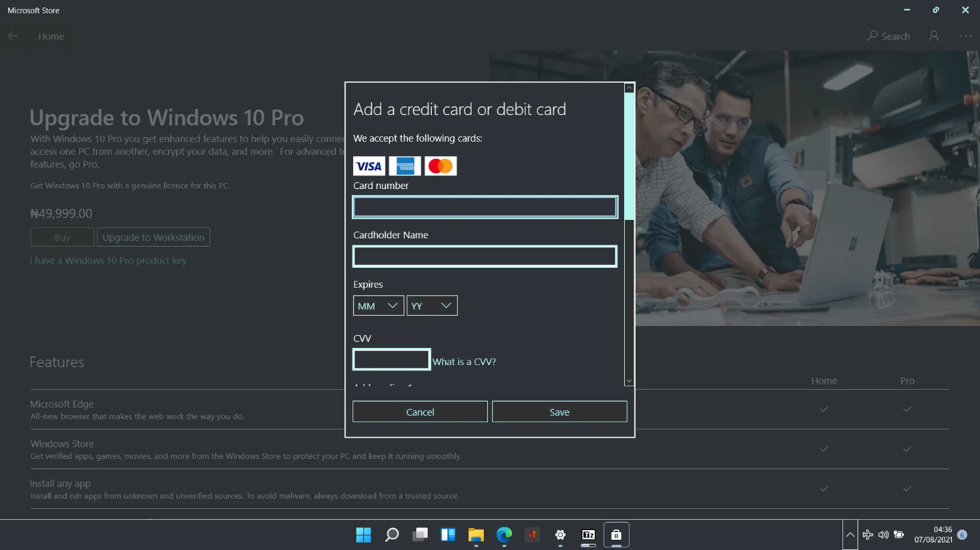Save the card details
Viewport: 980px width, 550px height.
pos(560,412)
